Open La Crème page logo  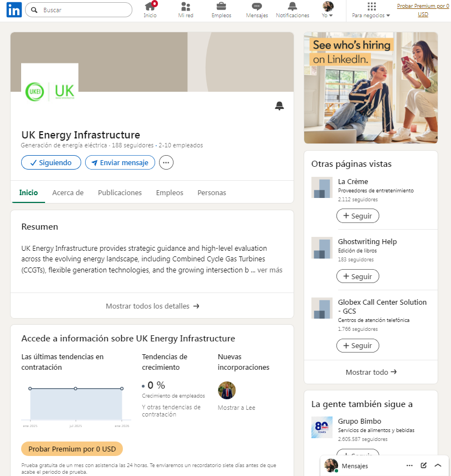coord(322,187)
